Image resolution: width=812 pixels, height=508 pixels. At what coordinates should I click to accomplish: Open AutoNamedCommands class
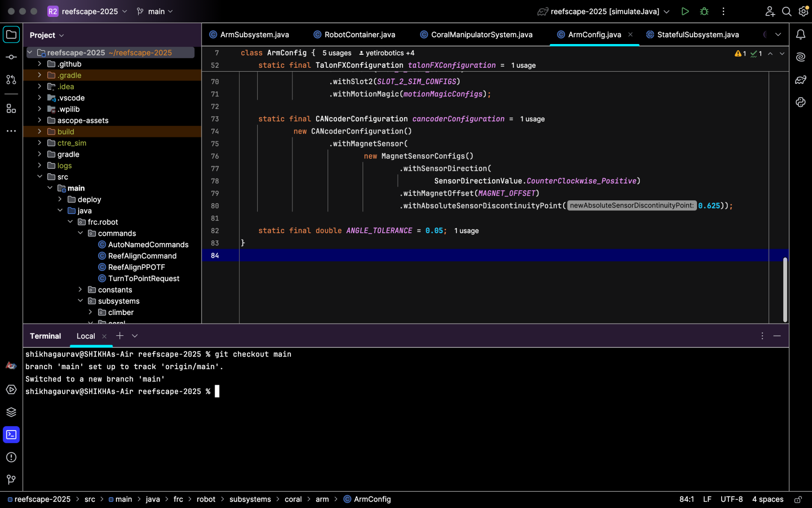click(143, 245)
